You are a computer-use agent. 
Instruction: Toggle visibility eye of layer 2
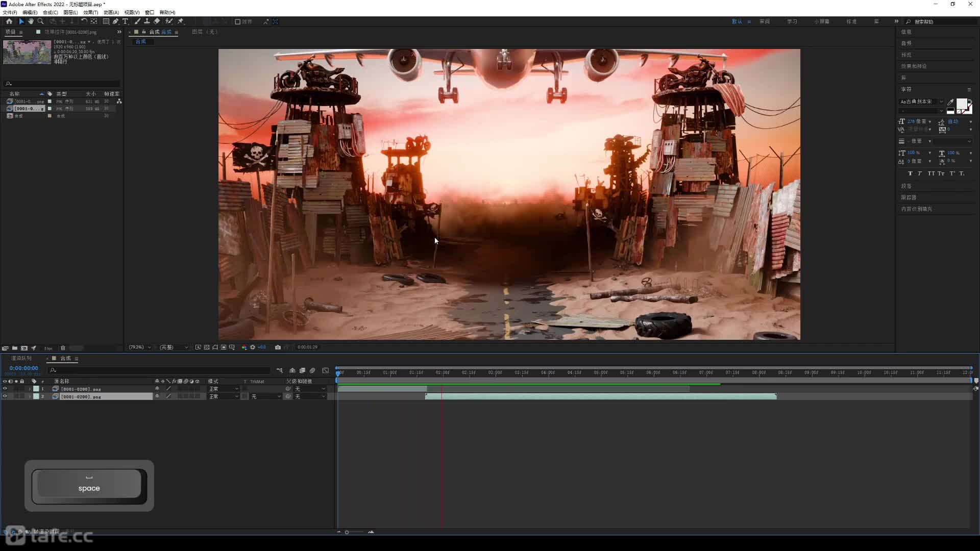[x=5, y=396]
